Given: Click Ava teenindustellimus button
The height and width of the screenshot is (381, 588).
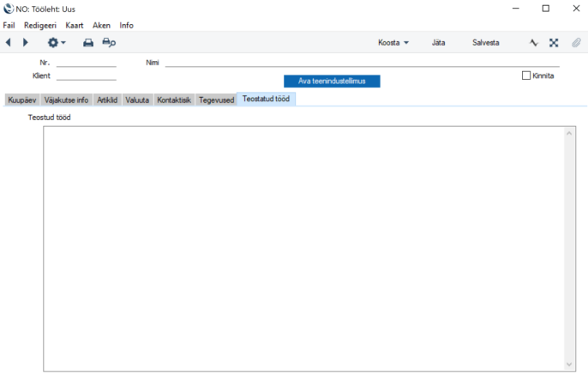Looking at the screenshot, I should point(332,81).
